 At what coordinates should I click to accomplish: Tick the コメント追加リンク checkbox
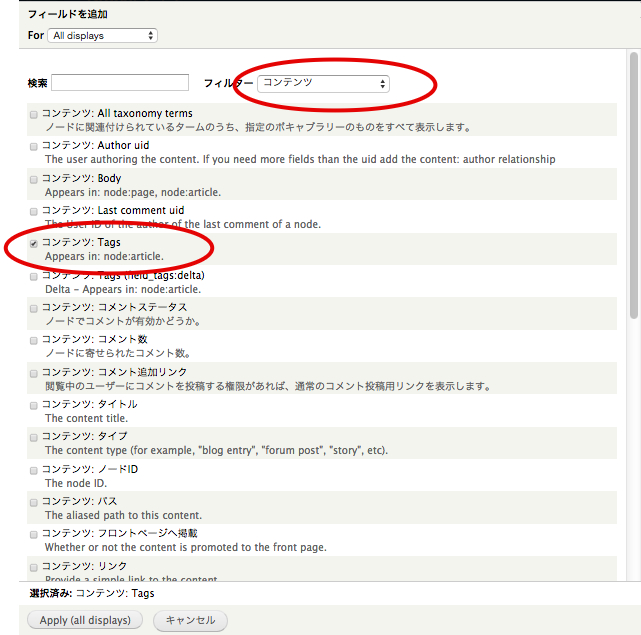34,373
